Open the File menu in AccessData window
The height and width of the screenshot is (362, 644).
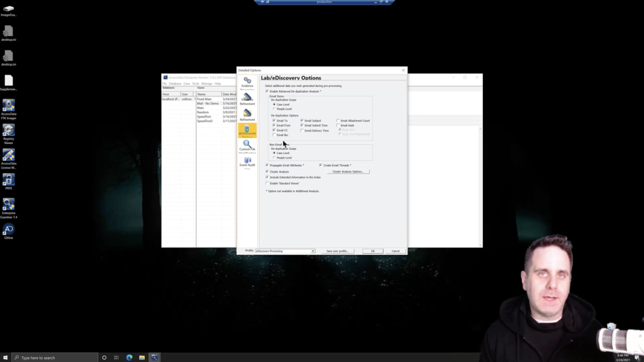pyautogui.click(x=165, y=84)
